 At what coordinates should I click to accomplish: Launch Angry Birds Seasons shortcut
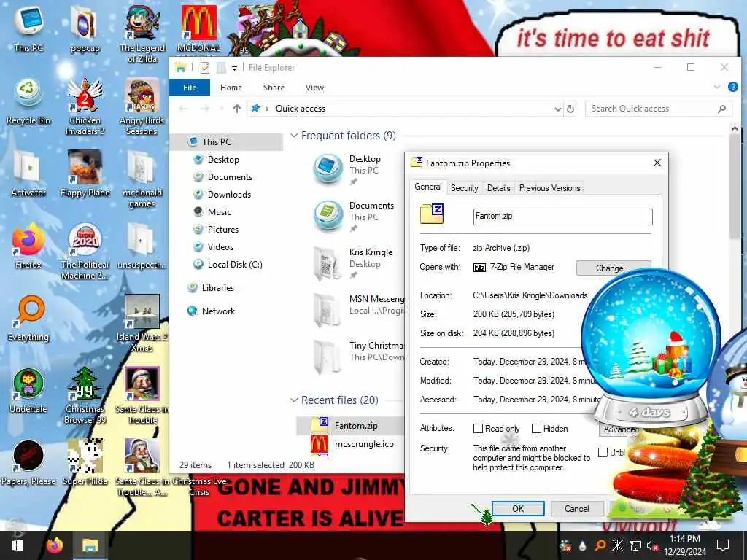[x=142, y=106]
